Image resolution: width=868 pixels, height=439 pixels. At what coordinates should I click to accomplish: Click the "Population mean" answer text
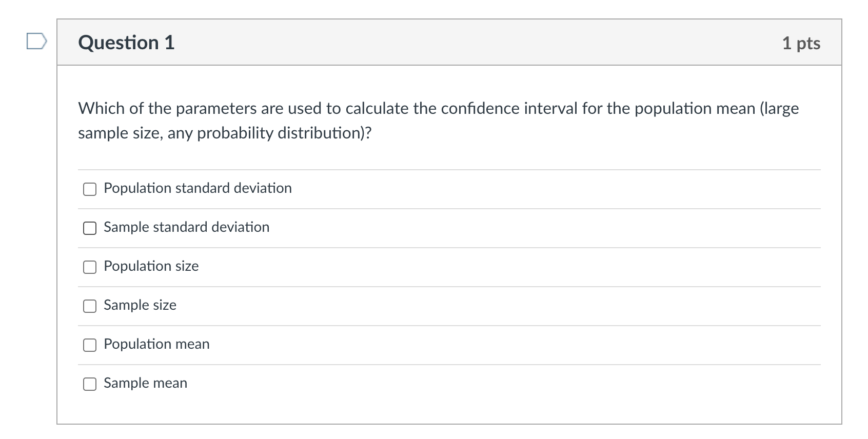coord(156,344)
